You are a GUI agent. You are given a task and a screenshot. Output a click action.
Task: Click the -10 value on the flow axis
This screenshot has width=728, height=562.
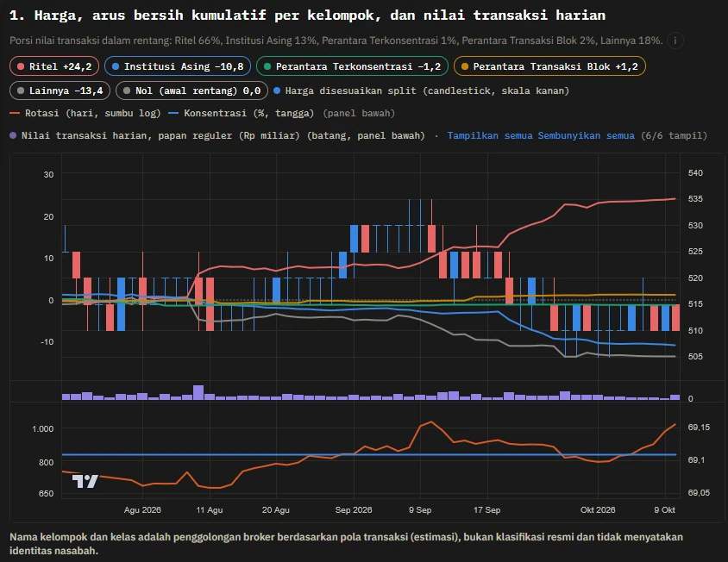[x=47, y=342]
